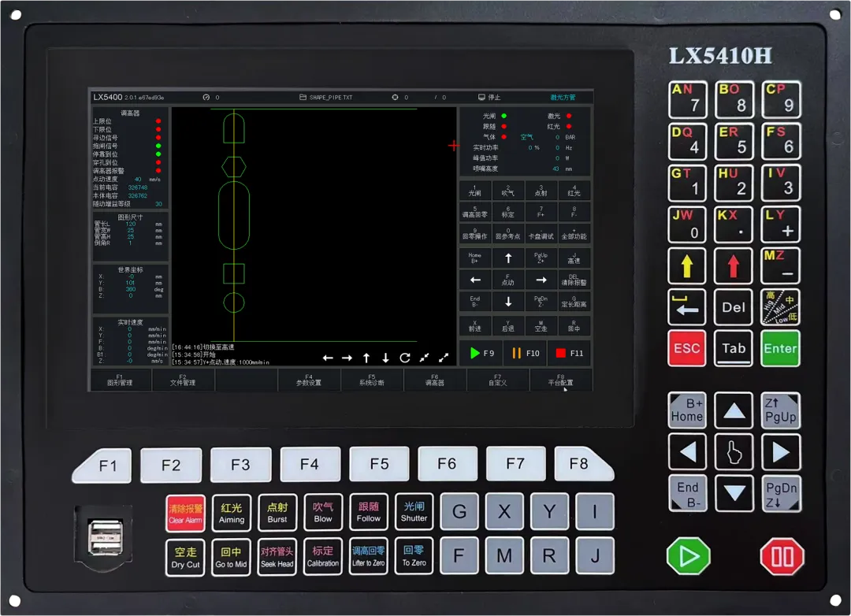851x616 pixels.
Task: Open the F4 参数设置 menu on screen
Action: (309, 380)
